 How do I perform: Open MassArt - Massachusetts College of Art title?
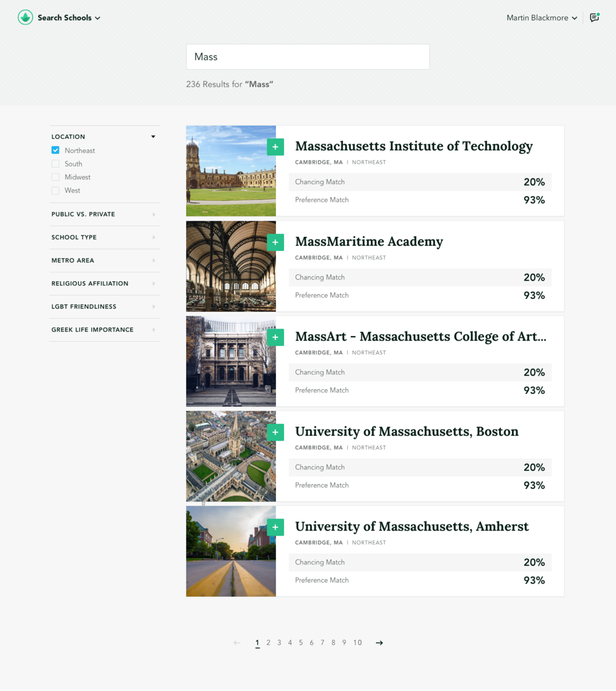421,337
